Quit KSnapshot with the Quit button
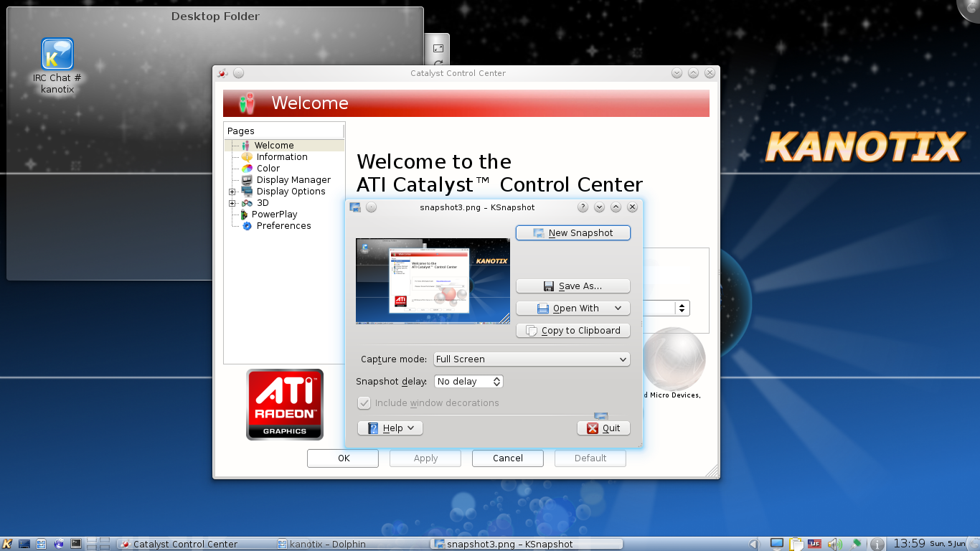This screenshot has width=980, height=551. pos(603,428)
